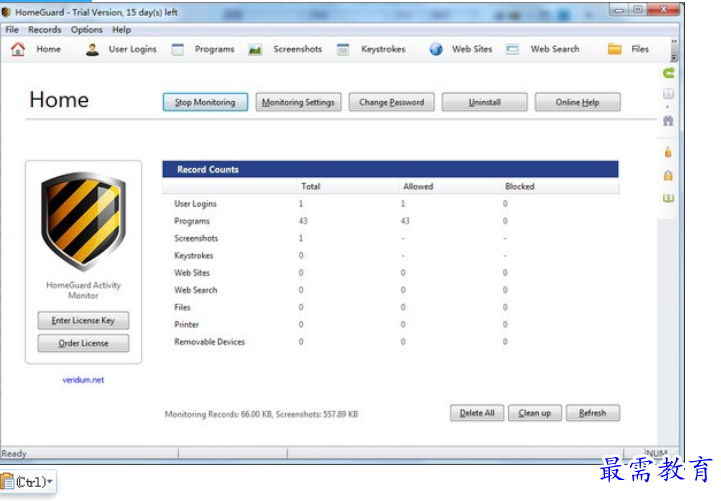The height and width of the screenshot is (501, 721).
Task: Select the Keystrokes row label in table
Action: coord(194,256)
